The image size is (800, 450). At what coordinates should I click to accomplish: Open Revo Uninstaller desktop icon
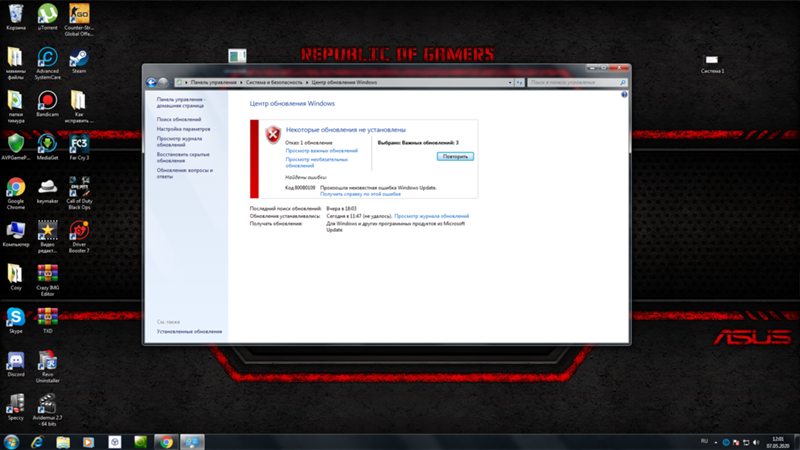pos(47,367)
